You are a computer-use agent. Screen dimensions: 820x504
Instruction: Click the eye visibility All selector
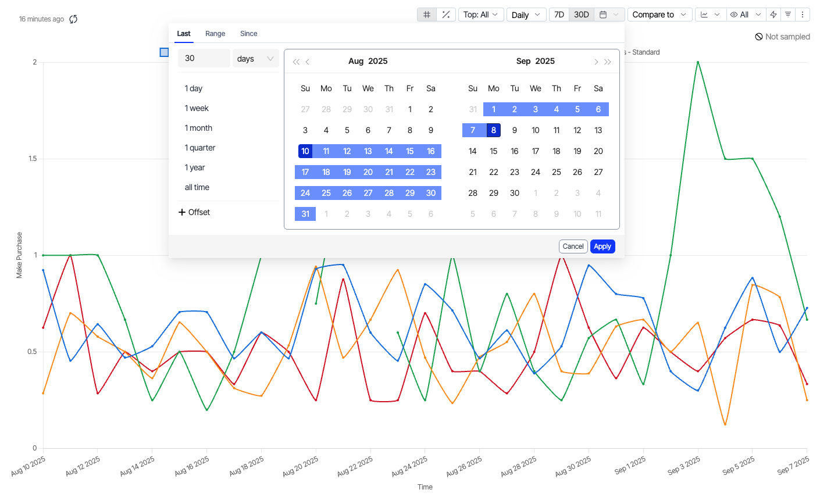(746, 15)
